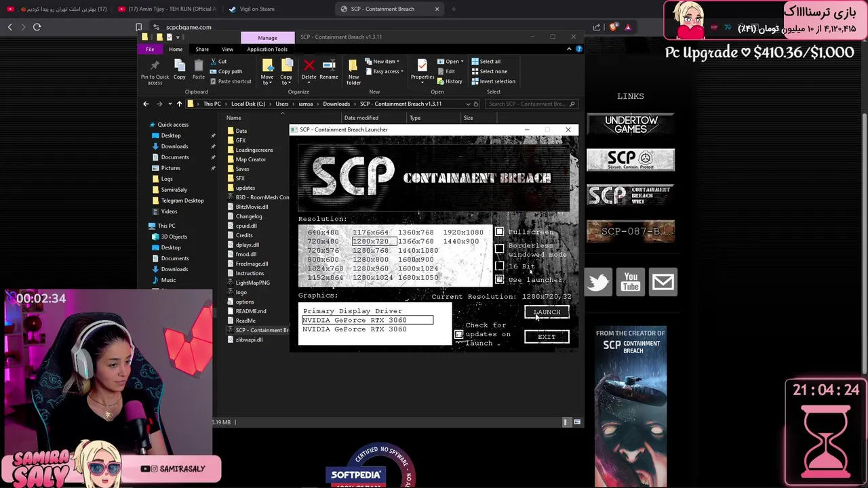Image resolution: width=868 pixels, height=488 pixels.
Task: Click the Cut scissors icon
Action: tap(213, 62)
